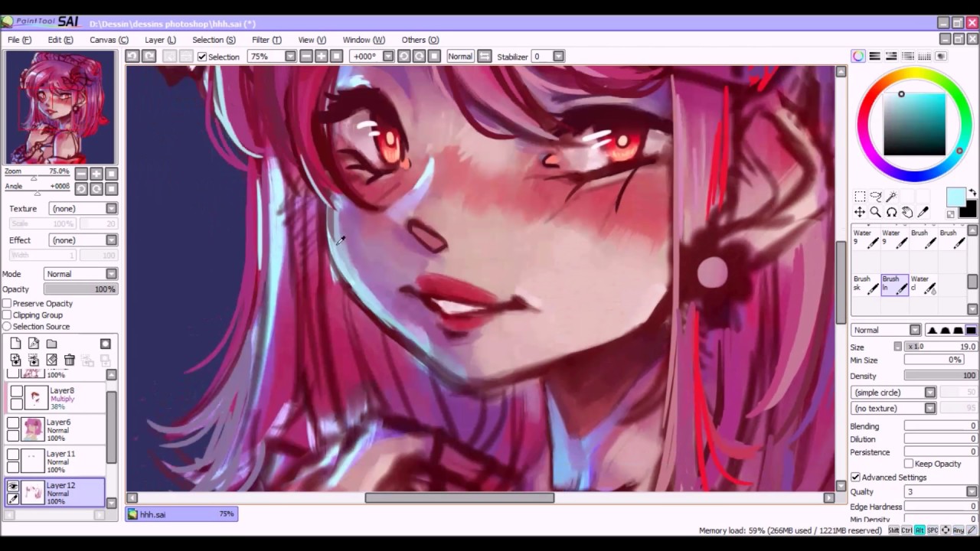980x551 pixels.
Task: Select the Hand tool
Action: [x=907, y=212]
